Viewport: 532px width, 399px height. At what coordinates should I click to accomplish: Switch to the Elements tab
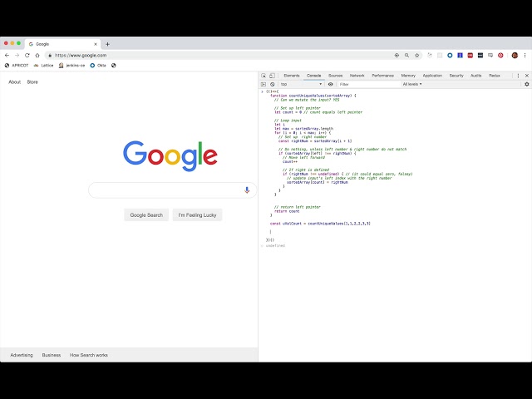point(292,76)
